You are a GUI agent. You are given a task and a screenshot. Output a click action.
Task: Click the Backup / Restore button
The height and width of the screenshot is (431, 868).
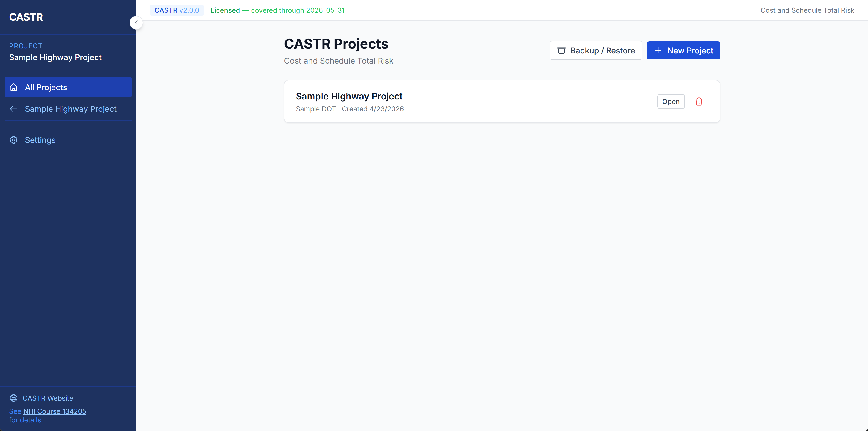pyautogui.click(x=596, y=50)
